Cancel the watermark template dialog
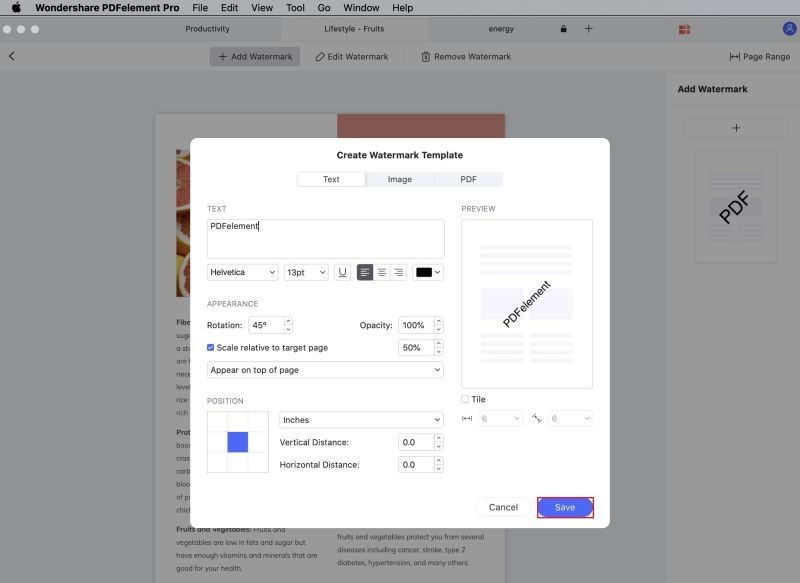The image size is (800, 583). (503, 507)
